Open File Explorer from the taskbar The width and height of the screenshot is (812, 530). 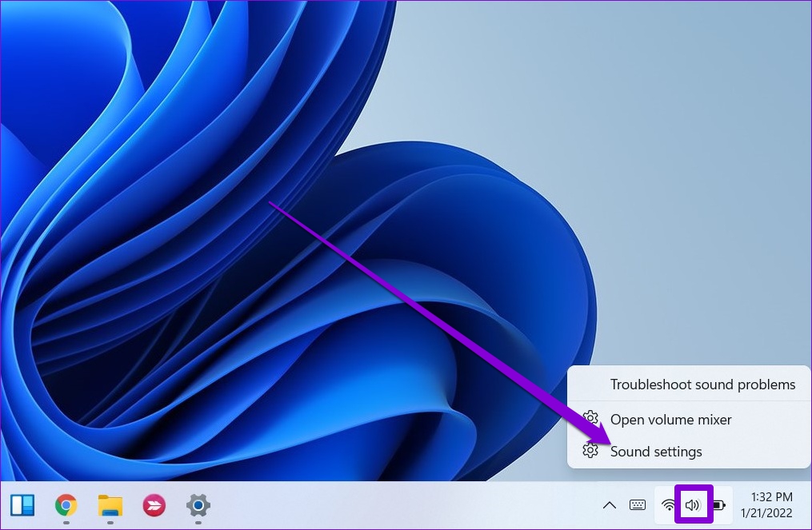(110, 505)
